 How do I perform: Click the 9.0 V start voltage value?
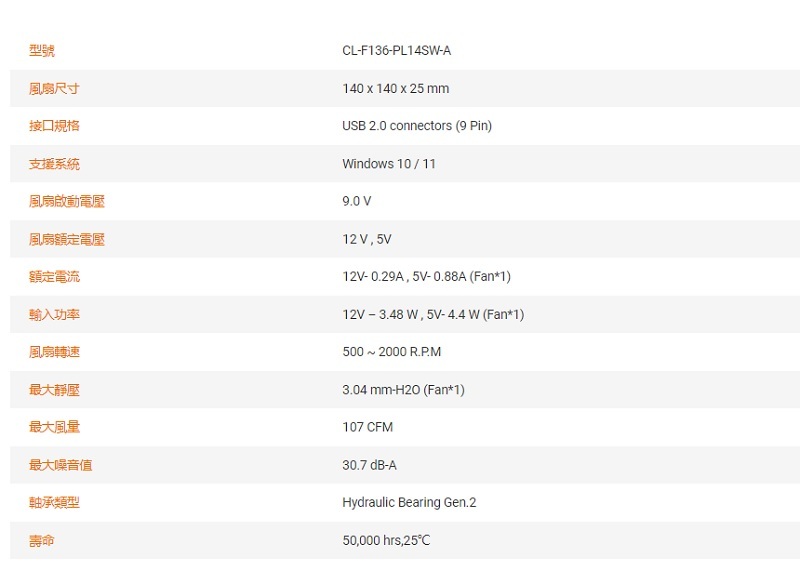click(356, 201)
